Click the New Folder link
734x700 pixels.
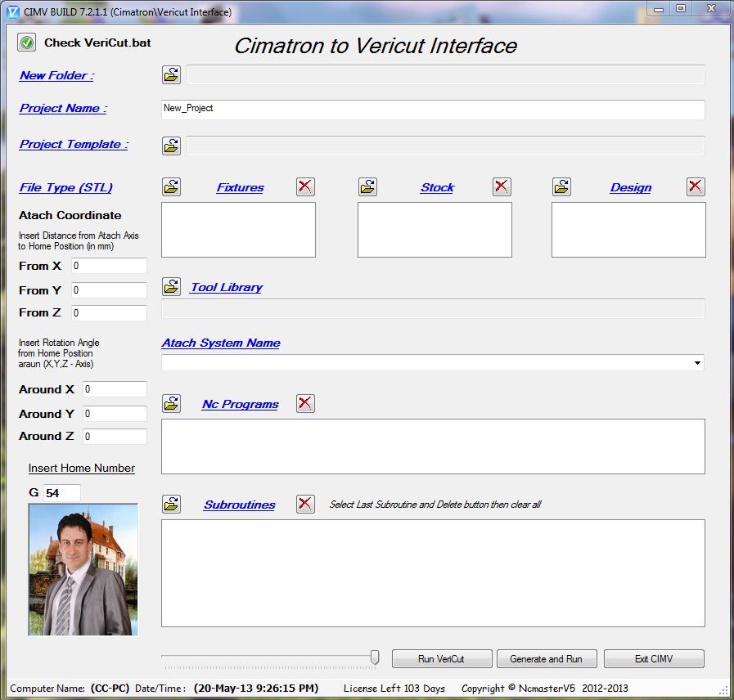[56, 75]
